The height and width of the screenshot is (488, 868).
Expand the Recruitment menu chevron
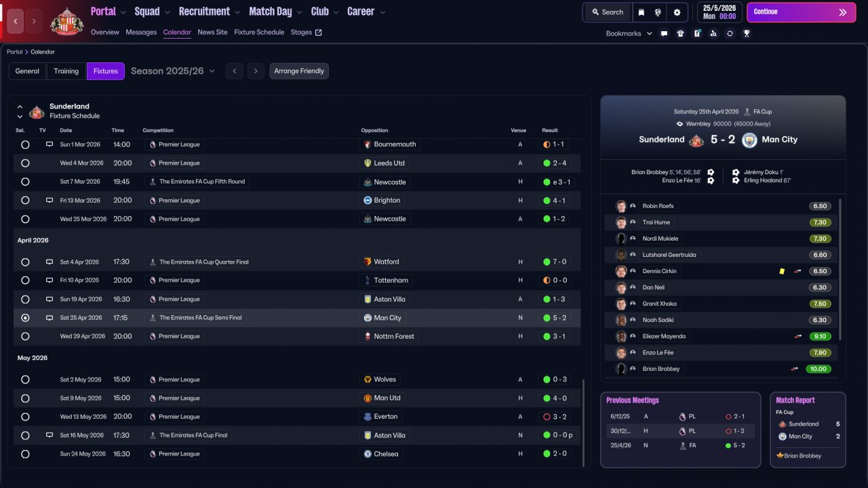pyautogui.click(x=237, y=12)
